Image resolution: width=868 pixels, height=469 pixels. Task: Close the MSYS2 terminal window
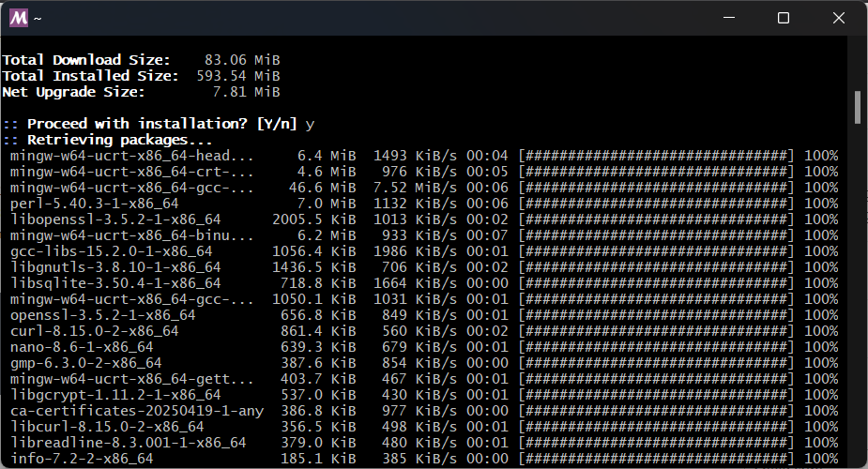click(x=839, y=18)
